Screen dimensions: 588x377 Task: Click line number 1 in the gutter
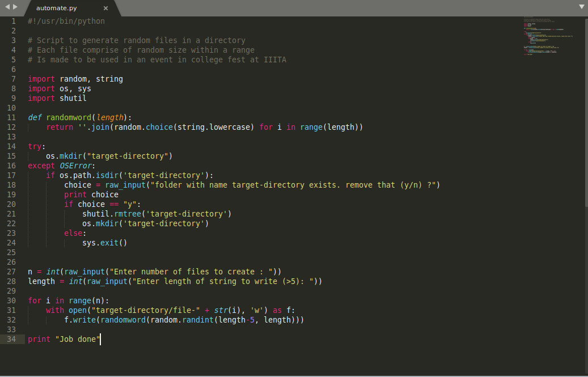[x=14, y=21]
